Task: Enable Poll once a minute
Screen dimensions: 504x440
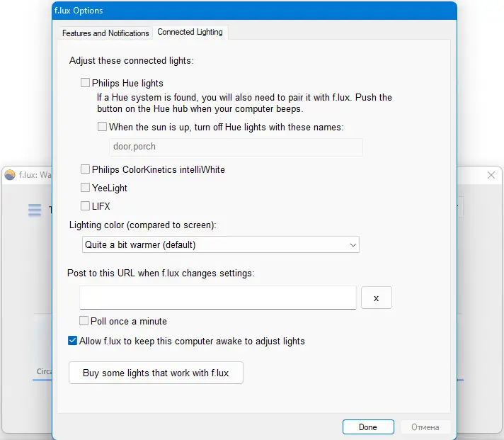Action: click(x=84, y=321)
